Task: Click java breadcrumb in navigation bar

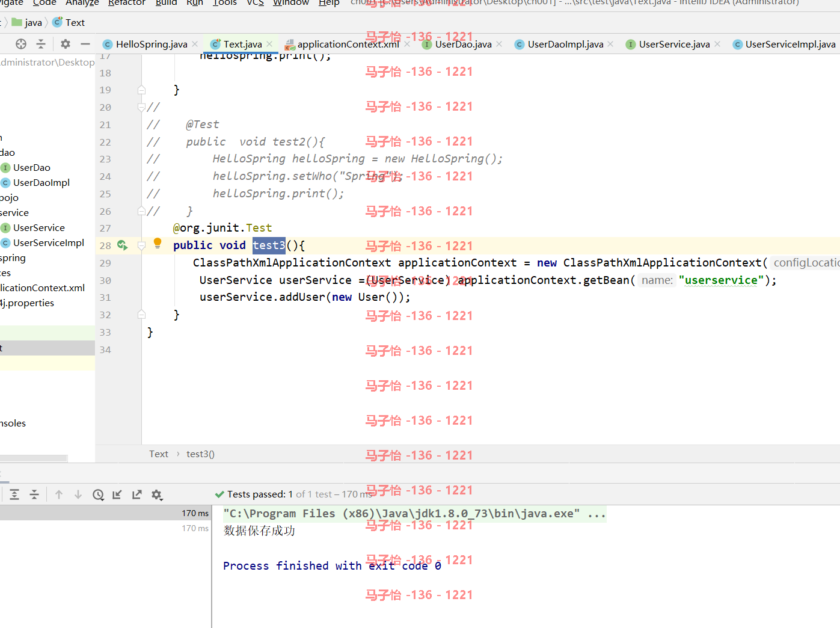Action: pyautogui.click(x=27, y=22)
